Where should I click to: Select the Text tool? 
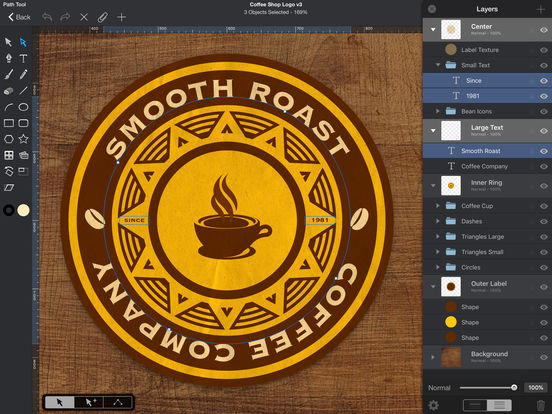point(23,58)
